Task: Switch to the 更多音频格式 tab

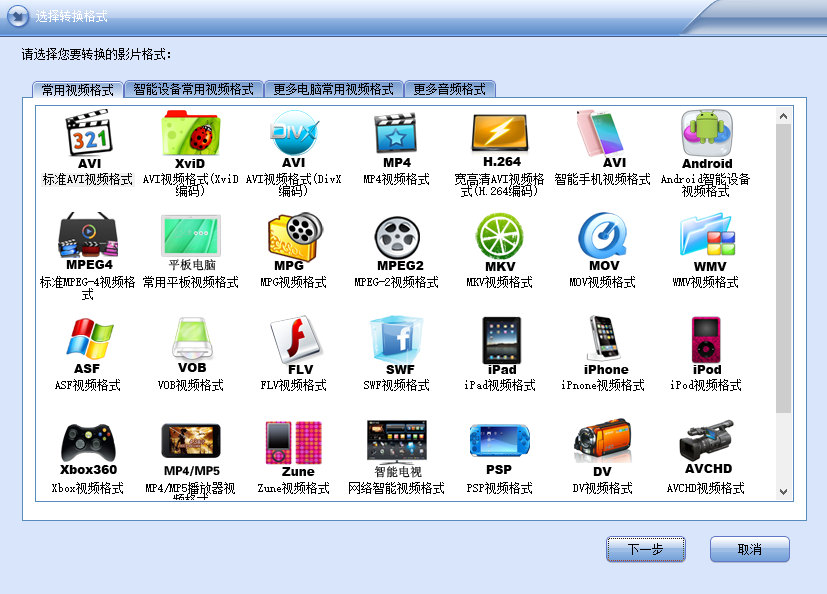Action: (449, 89)
